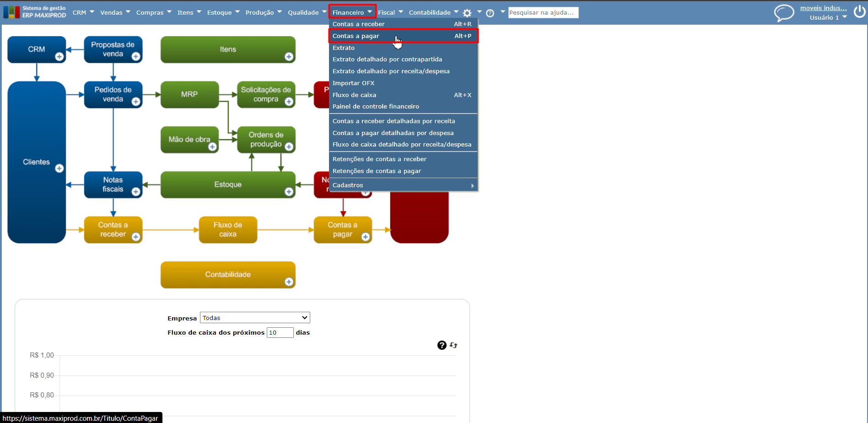
Task: Open the Fiscal menu
Action: click(390, 12)
